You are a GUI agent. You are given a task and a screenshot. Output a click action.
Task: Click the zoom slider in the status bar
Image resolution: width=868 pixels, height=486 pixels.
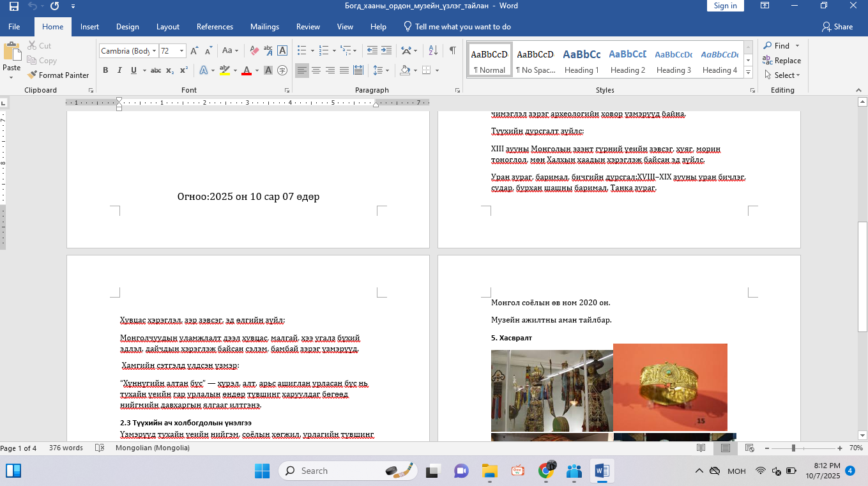point(794,448)
